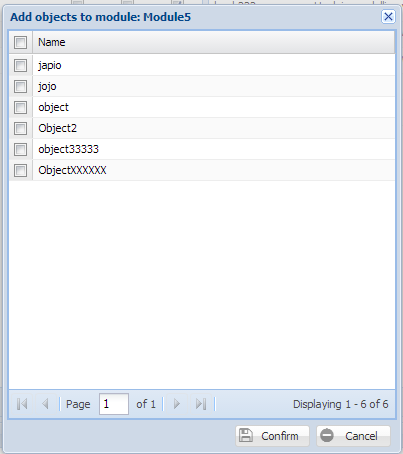Image resolution: width=403 pixels, height=454 pixels.
Task: Check the box next to japio
Action: click(20, 65)
